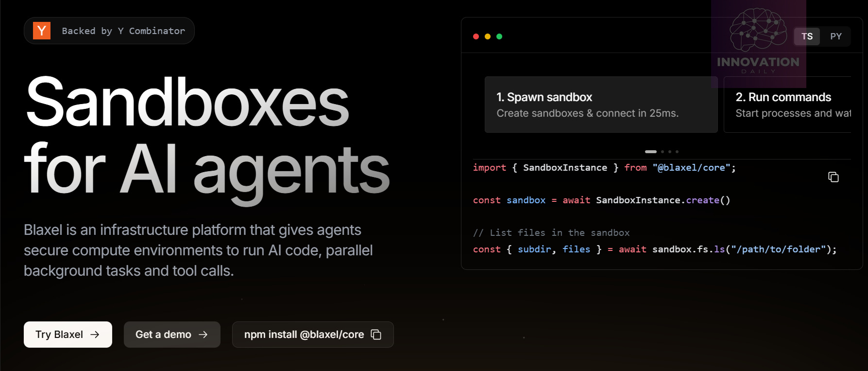Viewport: 868px width, 371px height.
Task: Switch code sample to TS
Action: pyautogui.click(x=807, y=36)
